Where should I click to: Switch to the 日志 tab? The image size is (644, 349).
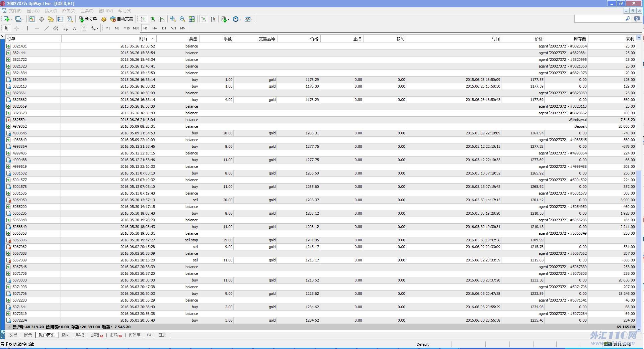coord(162,335)
